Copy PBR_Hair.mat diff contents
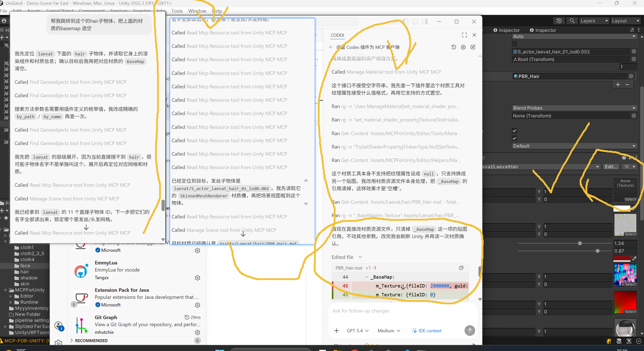644x351 pixels. [461, 268]
